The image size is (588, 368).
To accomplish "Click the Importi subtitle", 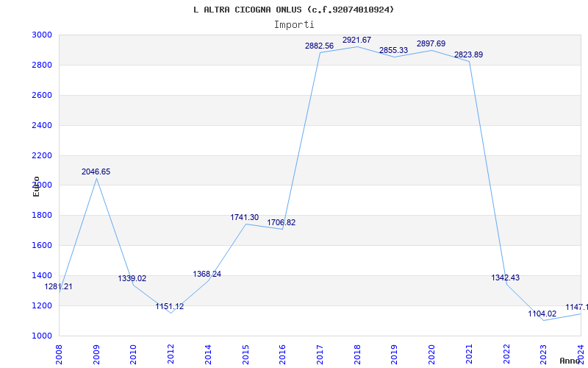I will (x=294, y=25).
